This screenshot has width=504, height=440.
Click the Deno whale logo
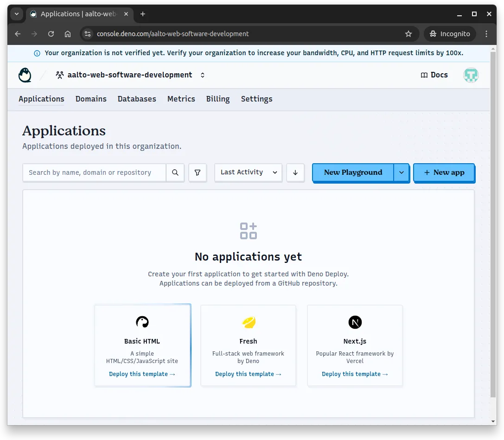pos(25,75)
